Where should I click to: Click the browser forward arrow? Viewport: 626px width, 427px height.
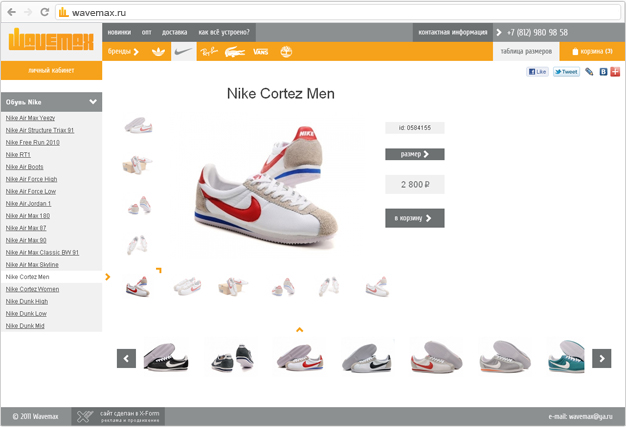(x=28, y=12)
